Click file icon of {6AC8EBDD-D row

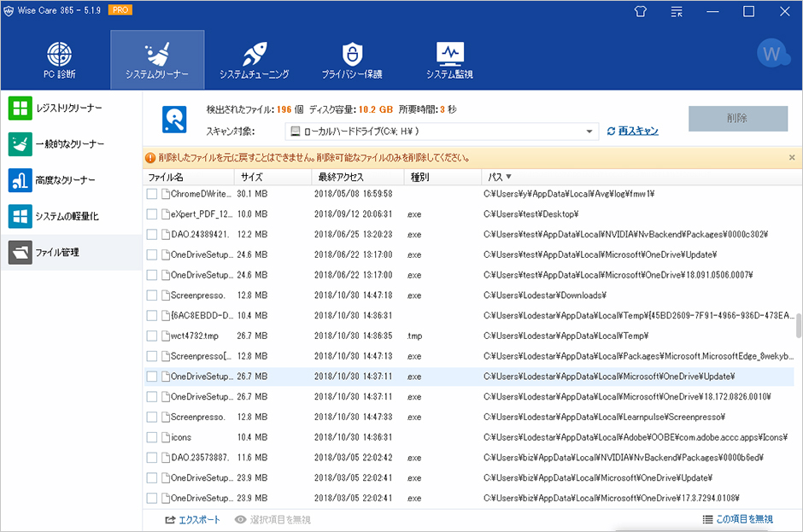pos(166,315)
